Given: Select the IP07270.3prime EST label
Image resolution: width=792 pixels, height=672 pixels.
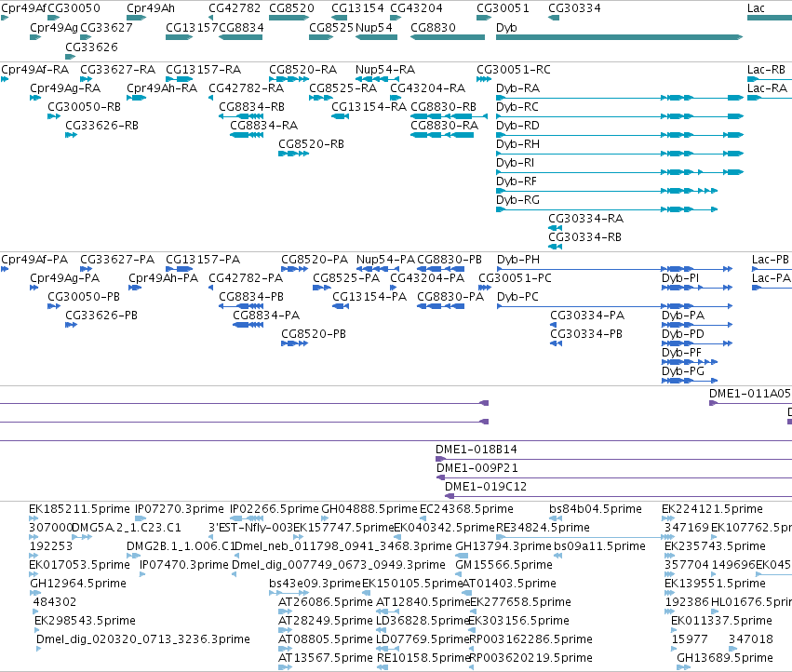Looking at the screenshot, I should pos(180,509).
